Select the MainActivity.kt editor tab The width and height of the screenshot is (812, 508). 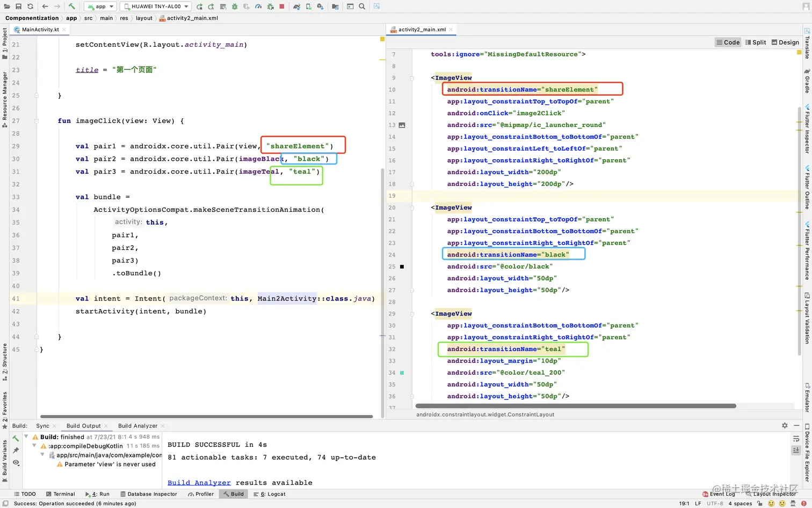pos(40,30)
